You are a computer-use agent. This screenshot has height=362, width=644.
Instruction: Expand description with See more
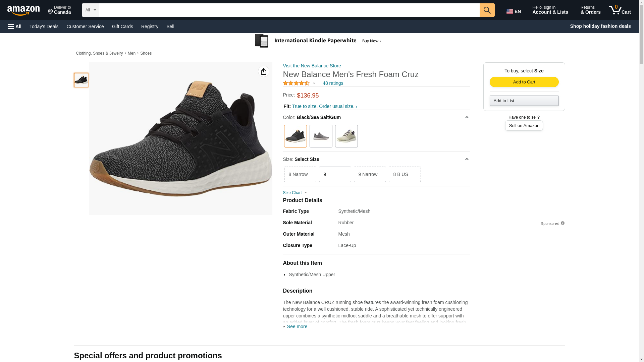pyautogui.click(x=297, y=326)
